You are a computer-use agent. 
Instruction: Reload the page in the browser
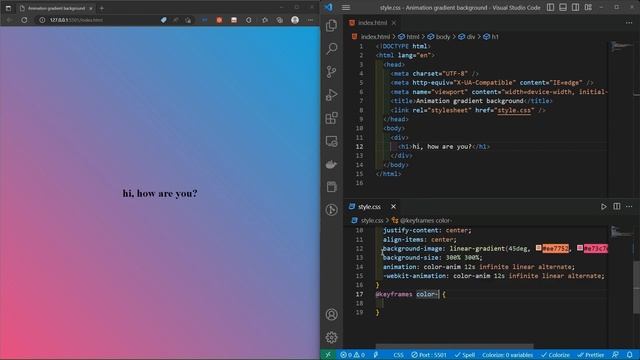[x=24, y=20]
